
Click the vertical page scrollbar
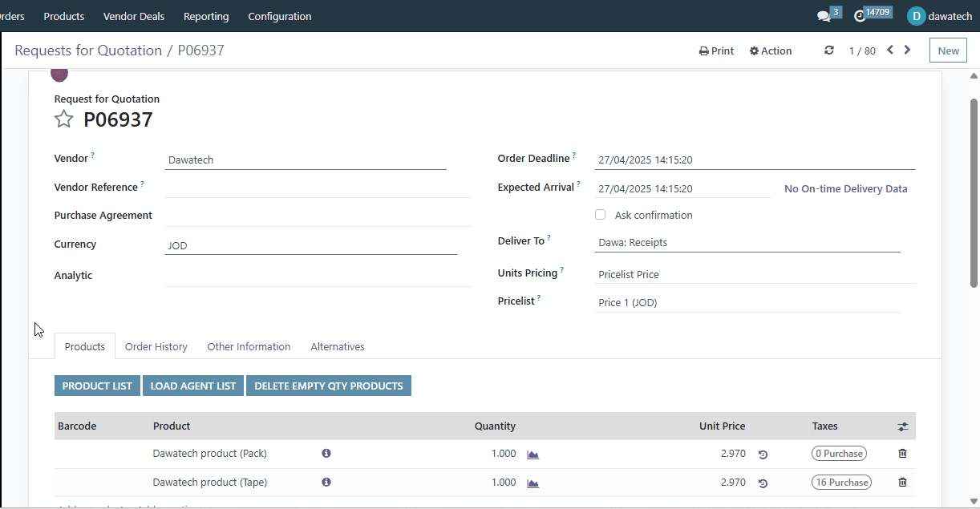[x=974, y=192]
